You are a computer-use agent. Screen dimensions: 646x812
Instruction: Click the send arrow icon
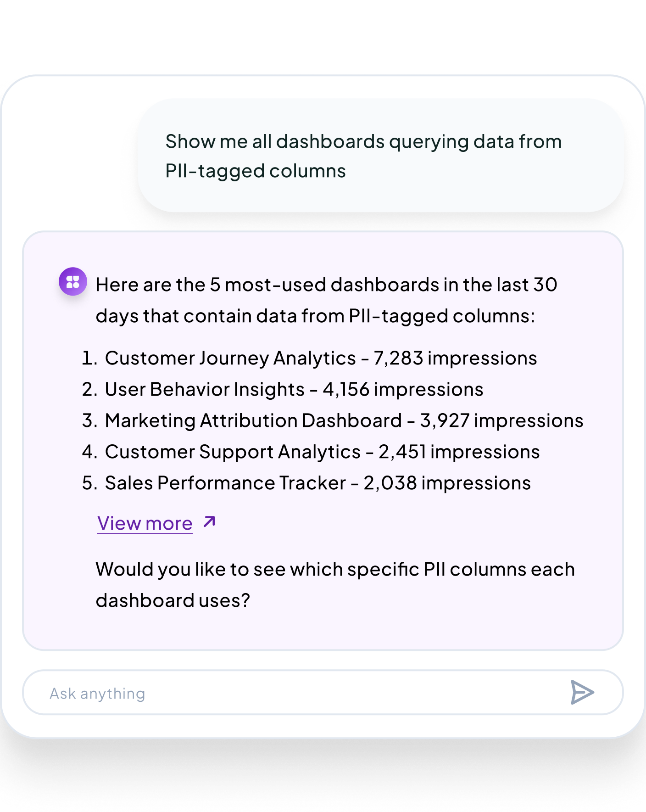pos(582,692)
